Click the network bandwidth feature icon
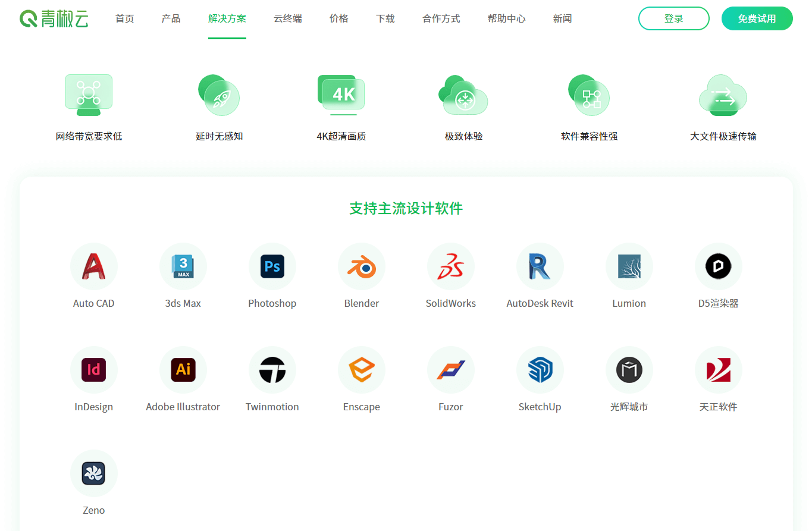Image resolution: width=812 pixels, height=531 pixels. pyautogui.click(x=89, y=95)
